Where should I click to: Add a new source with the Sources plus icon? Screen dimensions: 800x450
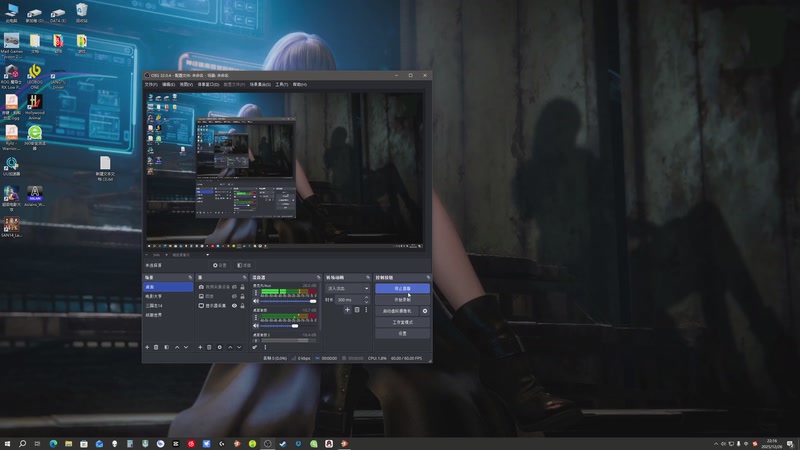coord(200,347)
